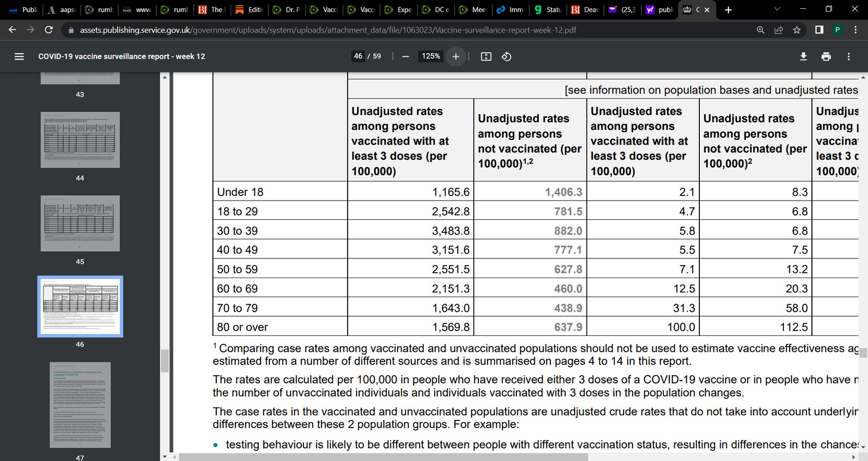
Task: Toggle the PDF sidebar menu icon
Action: (x=18, y=57)
